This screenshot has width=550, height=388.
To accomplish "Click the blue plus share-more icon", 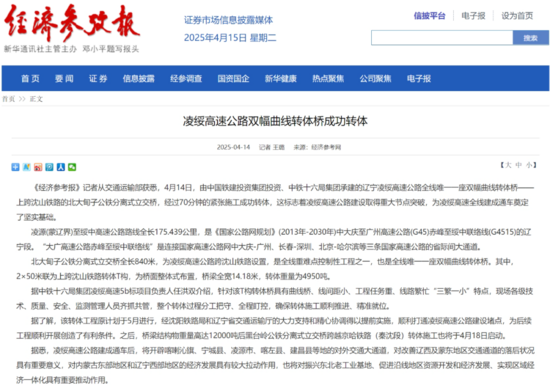I will pos(15,167).
